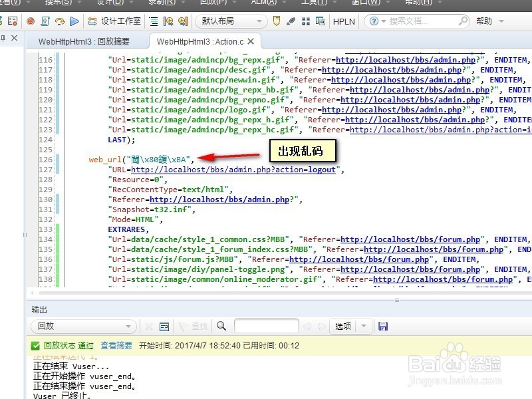Open the 帮助 toolbar dropdown
532x399 pixels.
pos(489,21)
